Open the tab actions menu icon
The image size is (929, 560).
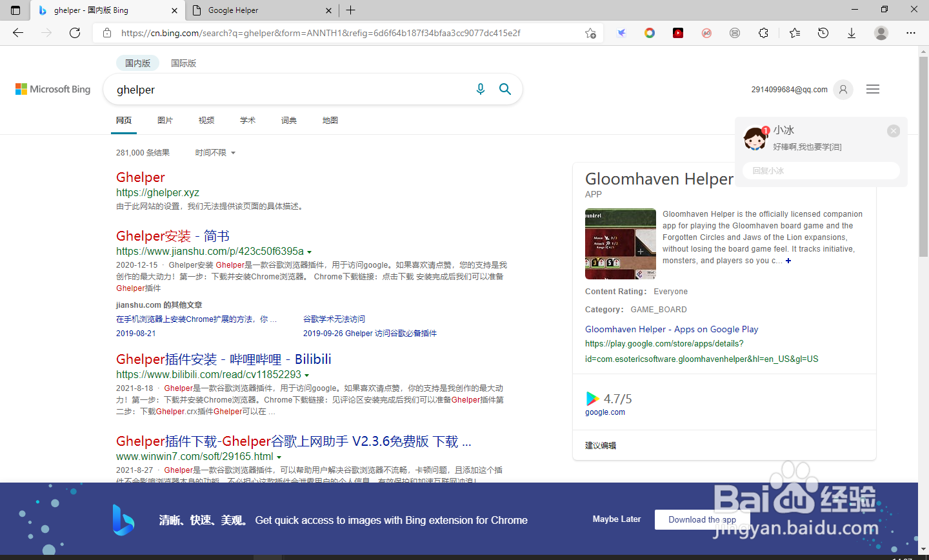tap(15, 10)
